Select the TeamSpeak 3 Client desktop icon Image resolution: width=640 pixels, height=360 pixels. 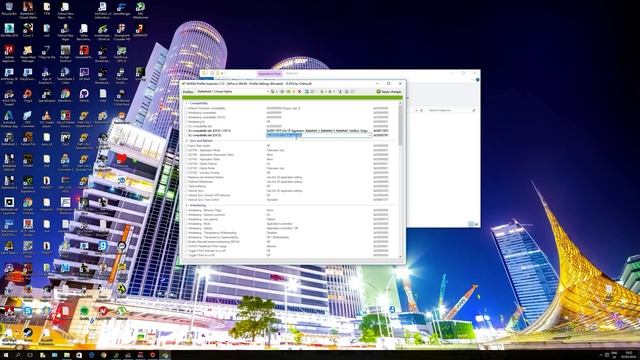tap(65, 75)
